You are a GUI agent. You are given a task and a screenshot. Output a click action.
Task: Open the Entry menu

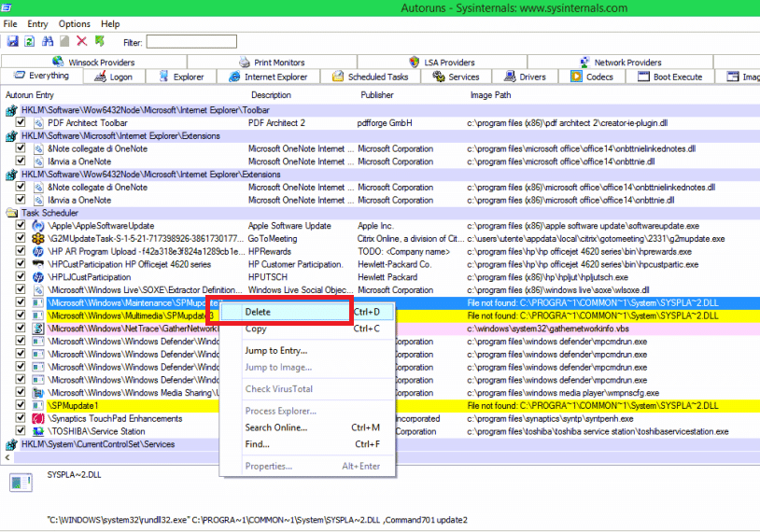[38, 23]
